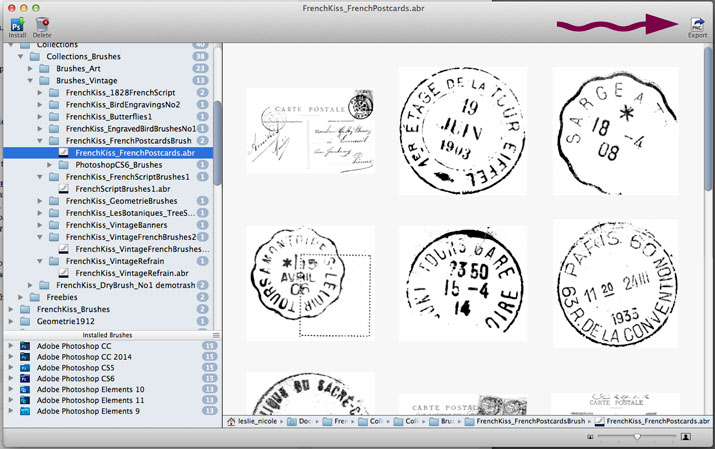Viewport: 715px width, 449px height.
Task: Select the Tours Gare postmark thumbnail
Action: (x=462, y=283)
